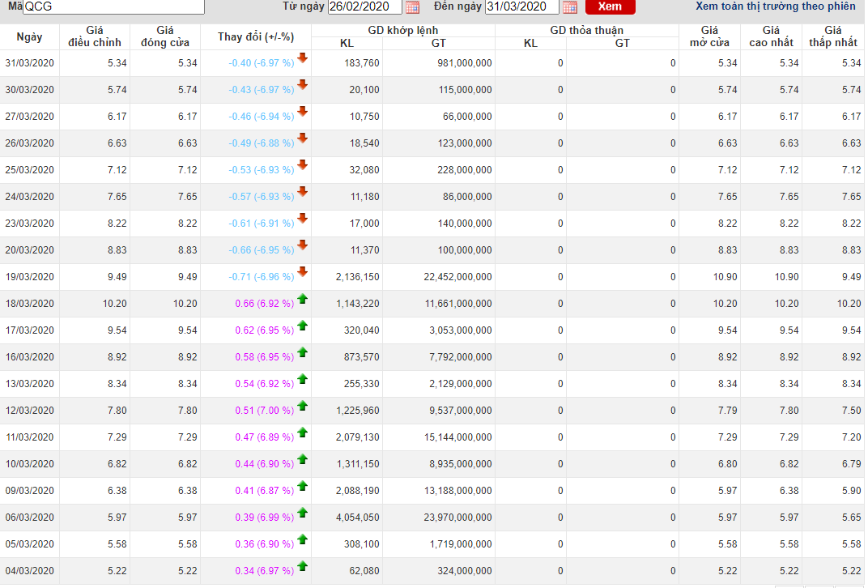The image size is (868, 588).
Task: Click green up arrow on 12/03/2020 row
Action: coord(302,406)
